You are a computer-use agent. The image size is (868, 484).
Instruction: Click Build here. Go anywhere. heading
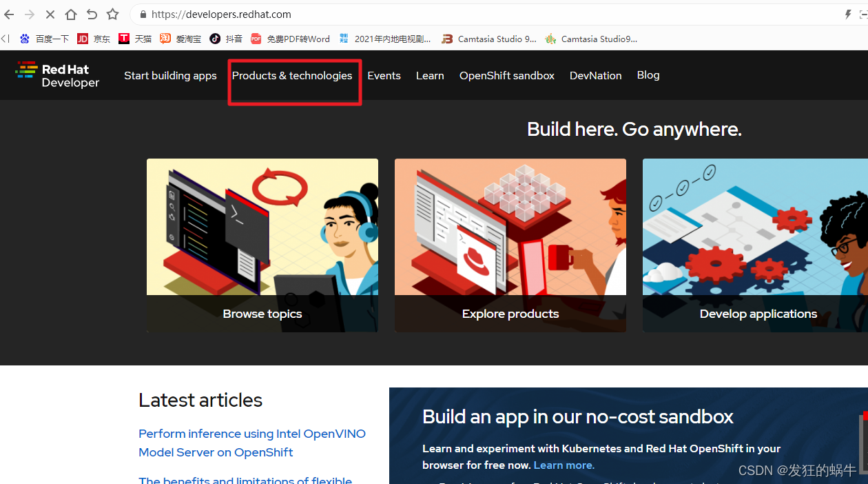[634, 129]
